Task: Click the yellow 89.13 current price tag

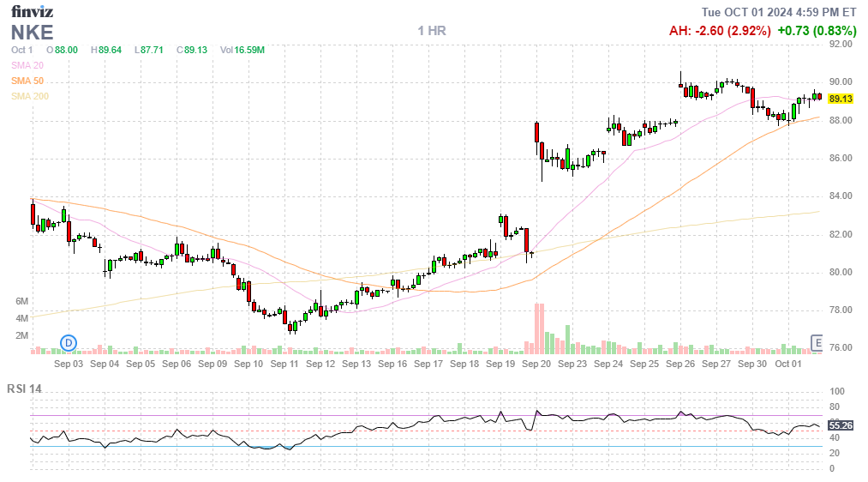Action: point(841,99)
